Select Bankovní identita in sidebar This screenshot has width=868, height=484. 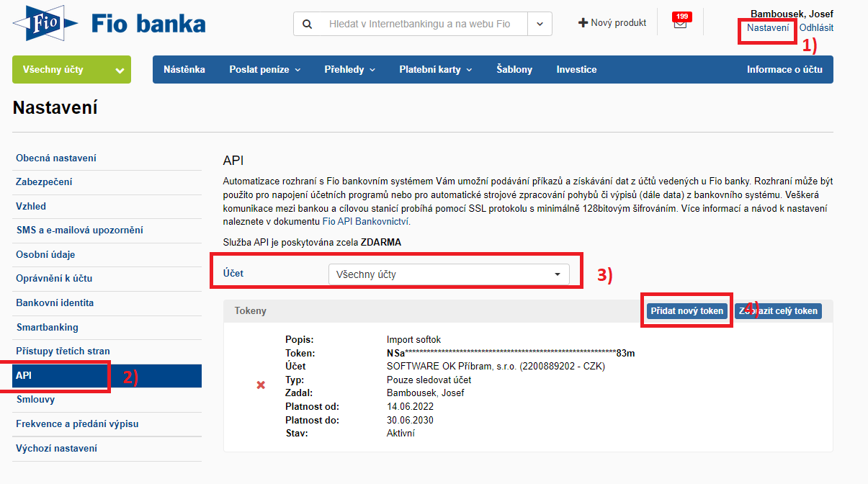pos(55,303)
